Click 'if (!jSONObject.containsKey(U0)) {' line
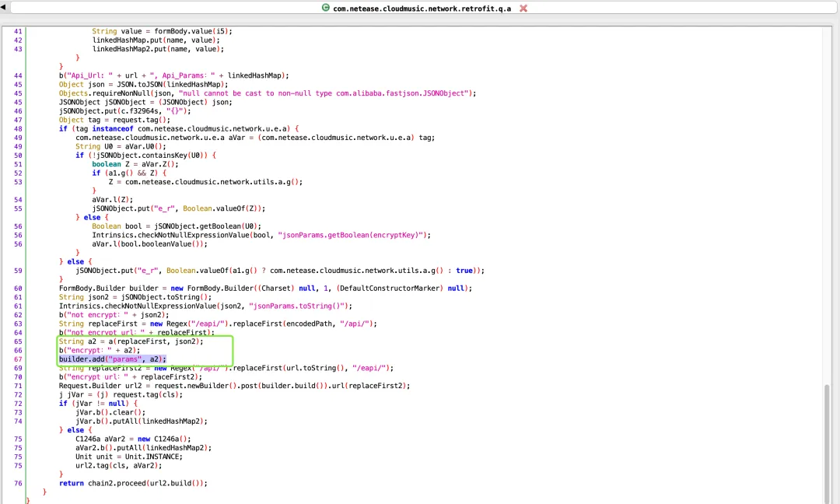Screen dimensions: 840x504 (145, 156)
